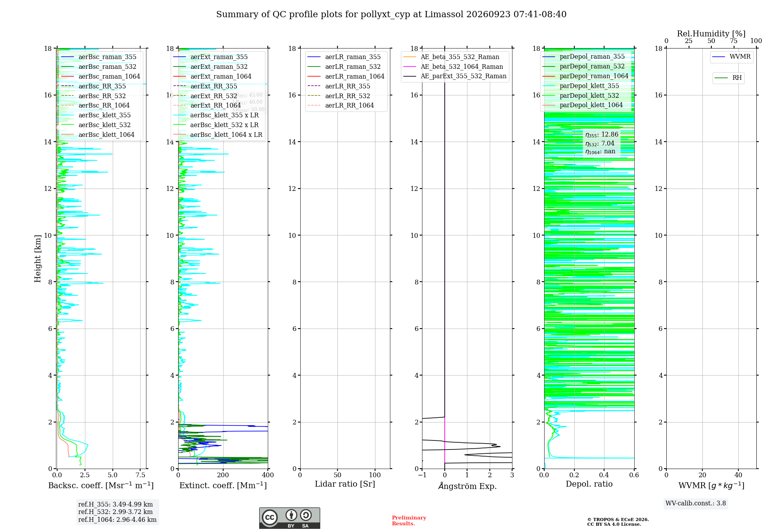Click legend entry parDepol_klett_532
Screen dimensions: 783x532
[581, 95]
